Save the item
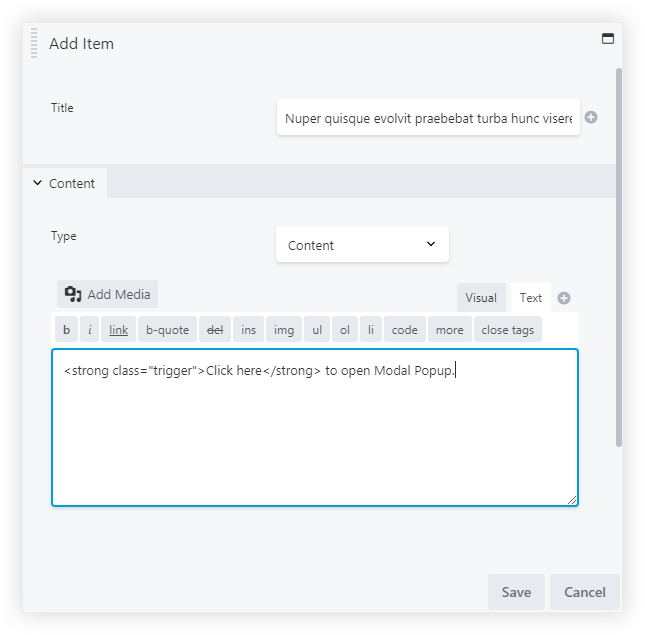645x635 pixels. point(516,592)
